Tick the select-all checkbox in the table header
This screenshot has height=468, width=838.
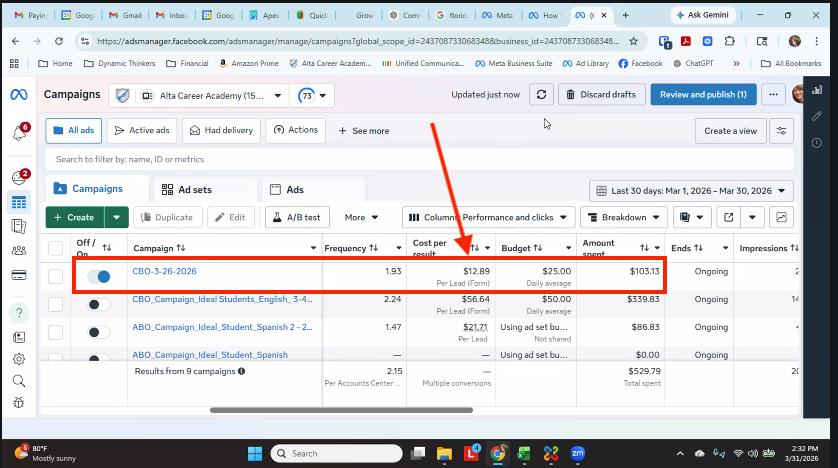(56, 248)
